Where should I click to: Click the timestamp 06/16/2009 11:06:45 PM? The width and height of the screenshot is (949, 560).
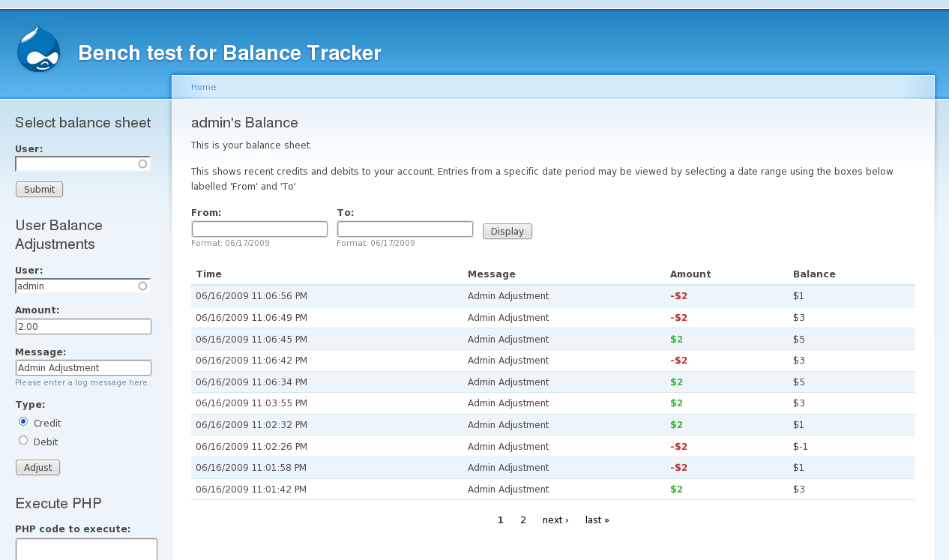(x=251, y=340)
